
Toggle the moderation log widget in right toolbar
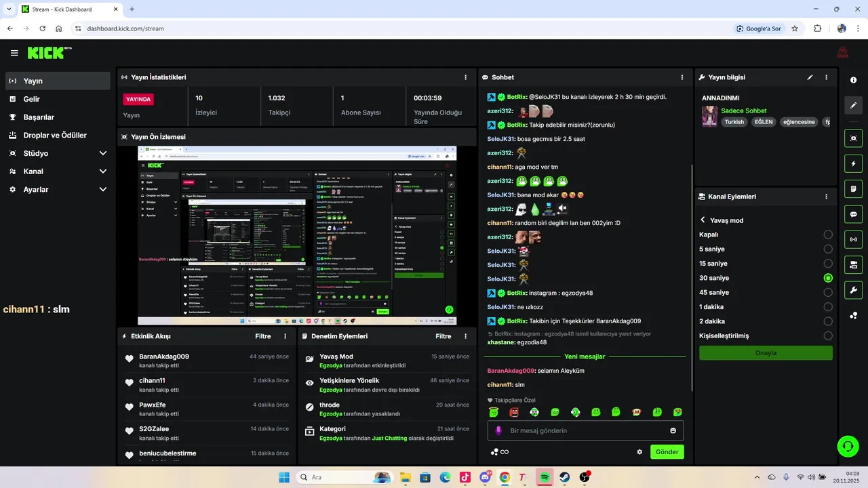point(853,188)
